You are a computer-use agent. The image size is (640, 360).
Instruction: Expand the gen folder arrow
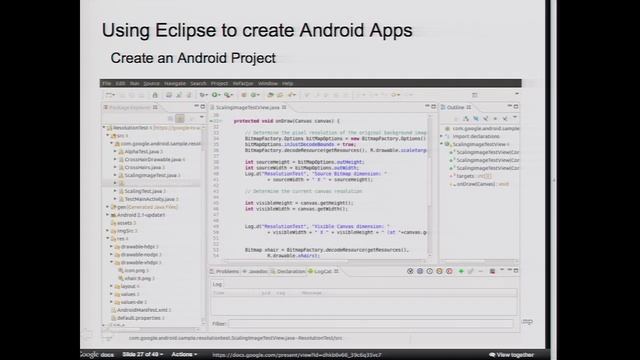click(x=108, y=207)
